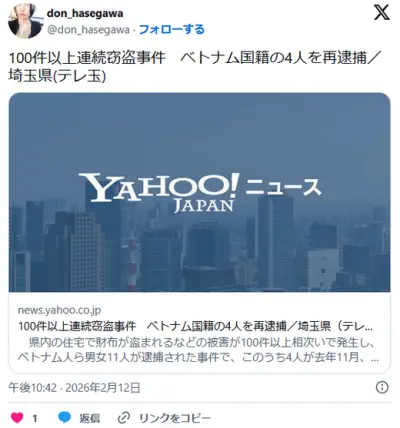This screenshot has height=428, width=400.
Task: Open the link card headline 100件以上連続窃盗事件
Action: tap(195, 326)
